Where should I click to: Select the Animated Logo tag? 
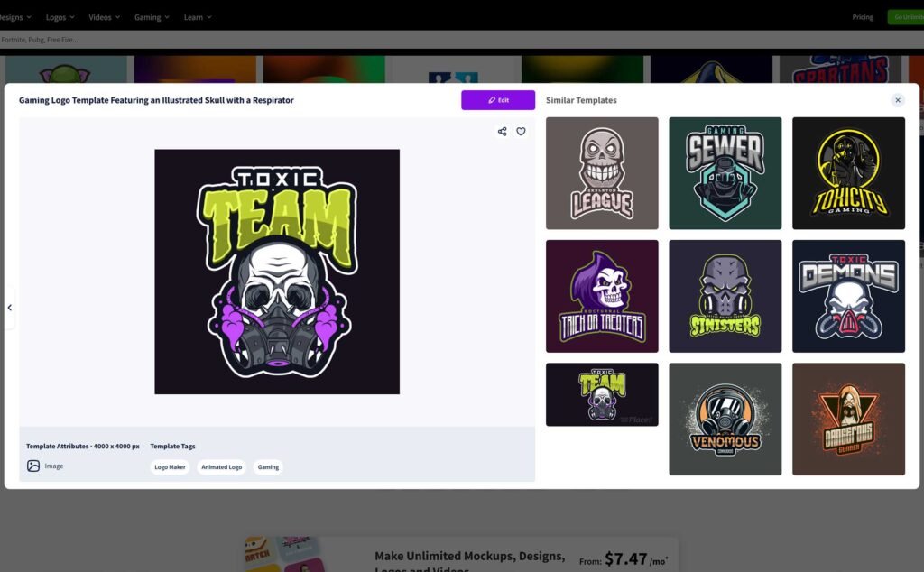click(221, 467)
